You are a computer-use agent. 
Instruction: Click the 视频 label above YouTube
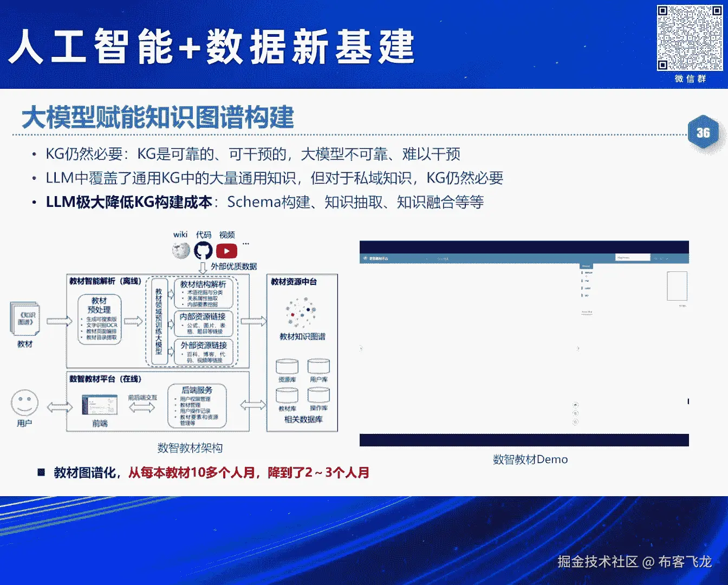pyautogui.click(x=227, y=235)
